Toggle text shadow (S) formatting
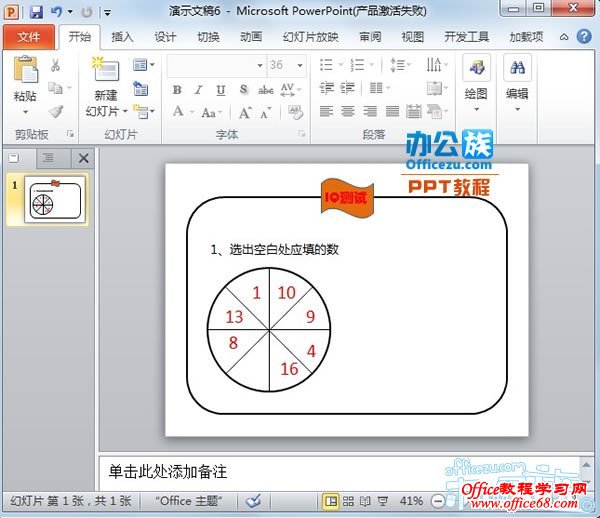 [243, 89]
